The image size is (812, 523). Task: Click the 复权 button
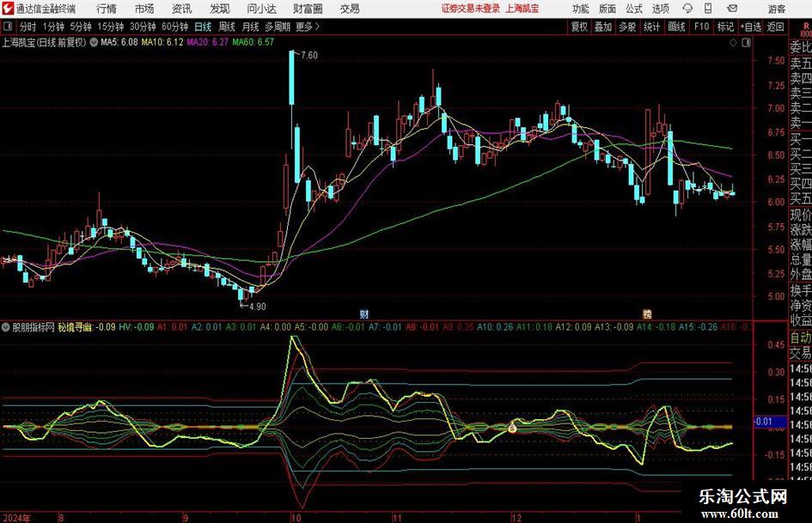579,27
